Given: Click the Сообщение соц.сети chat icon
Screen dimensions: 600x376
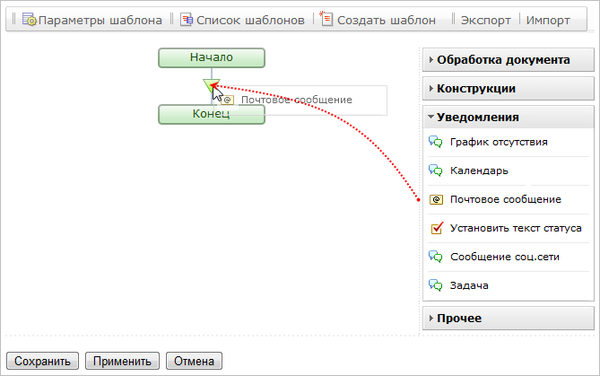Looking at the screenshot, I should pyautogui.click(x=435, y=257).
